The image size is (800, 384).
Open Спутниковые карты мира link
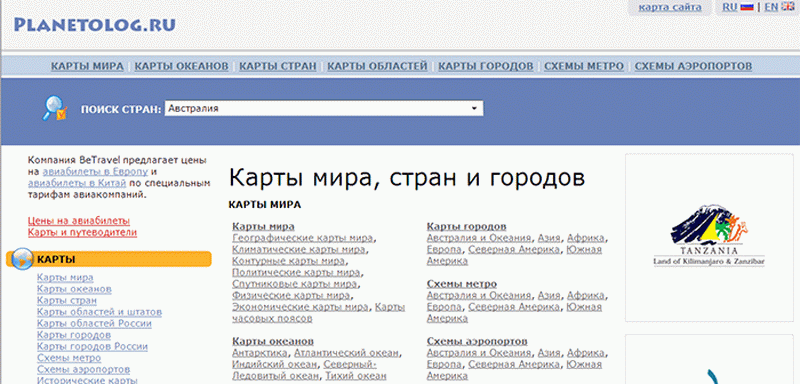coord(294,284)
